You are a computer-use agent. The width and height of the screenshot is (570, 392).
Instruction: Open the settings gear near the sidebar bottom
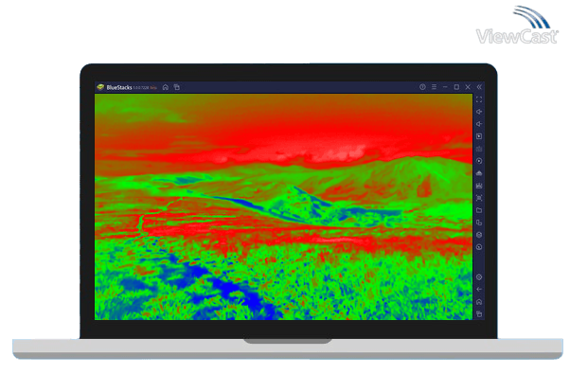click(479, 277)
